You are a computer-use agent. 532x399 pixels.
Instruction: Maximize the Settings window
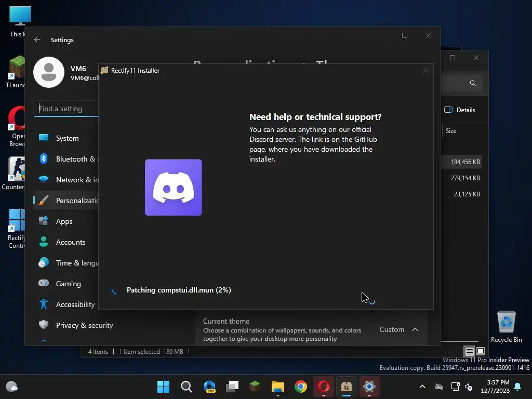click(x=404, y=35)
